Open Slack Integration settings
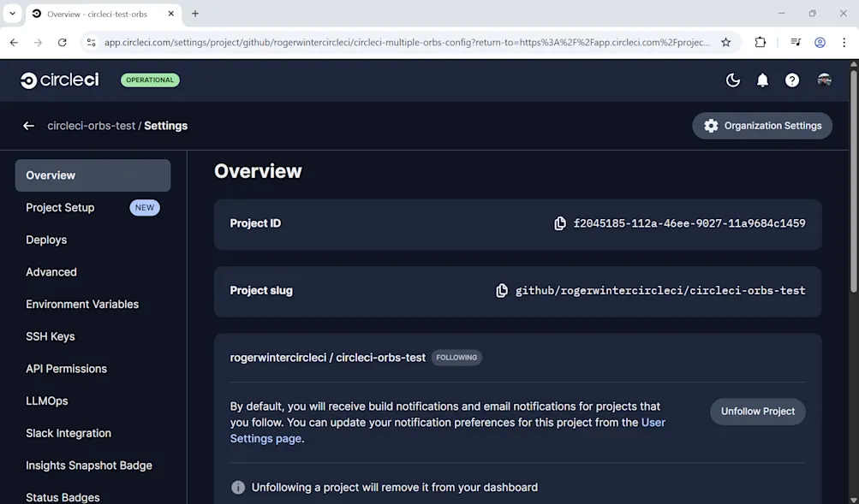 (68, 433)
